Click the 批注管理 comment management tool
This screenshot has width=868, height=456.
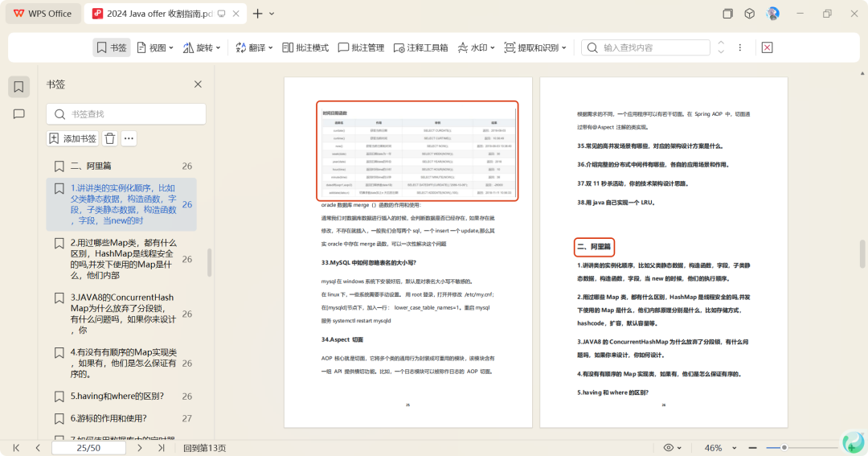(361, 47)
